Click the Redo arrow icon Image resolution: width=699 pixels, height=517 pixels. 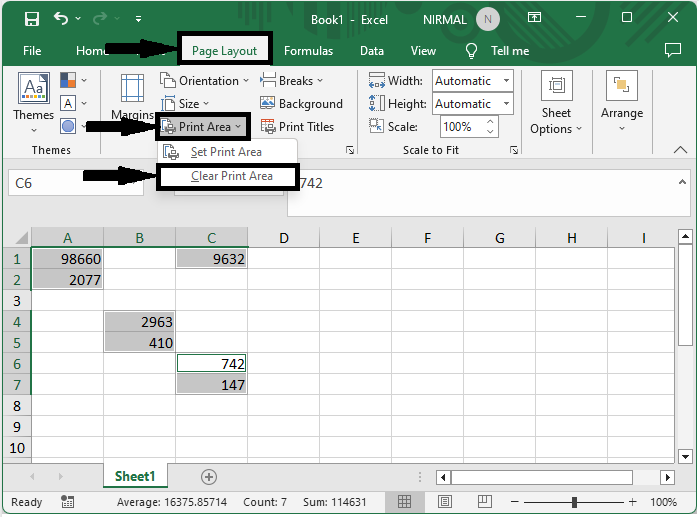click(100, 19)
